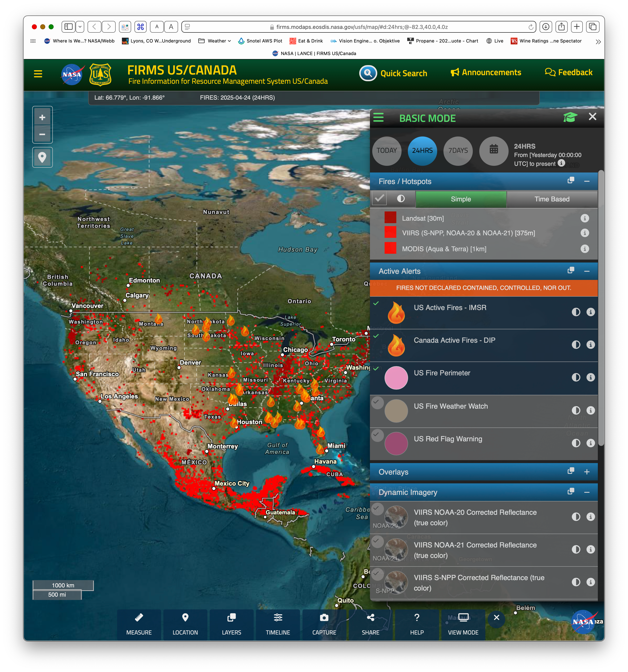Open Quick Search magnifier icon
Screen dimensions: 628x672
368,73
